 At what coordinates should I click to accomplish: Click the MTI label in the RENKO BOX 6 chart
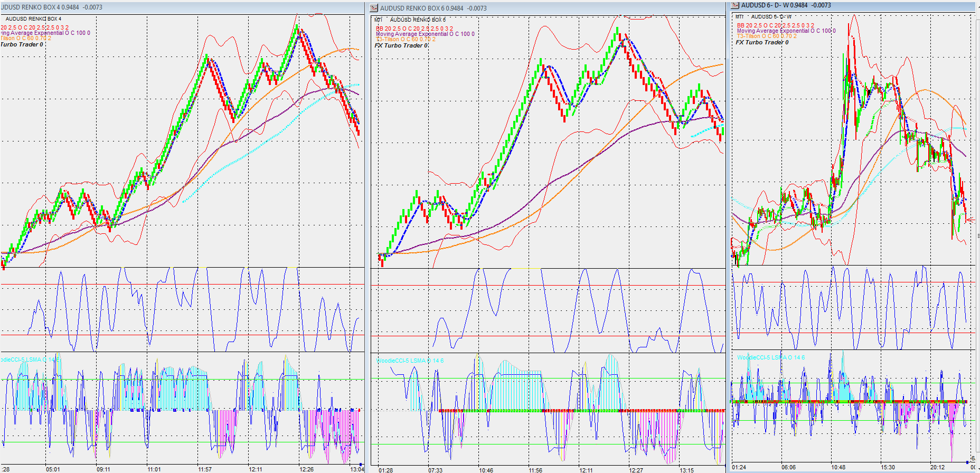(378, 20)
